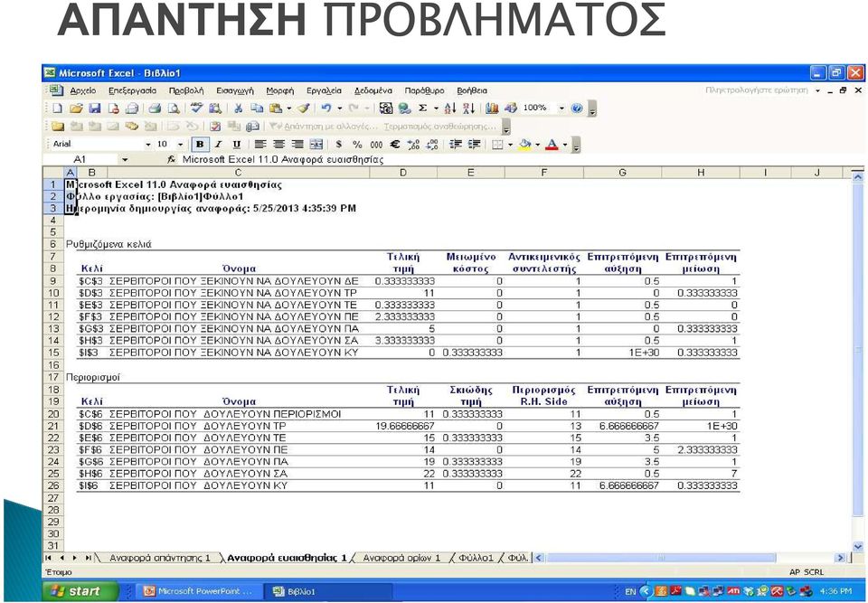868x603 pixels.
Task: Click the horizontal scrollbar thumb
Action: (661, 558)
